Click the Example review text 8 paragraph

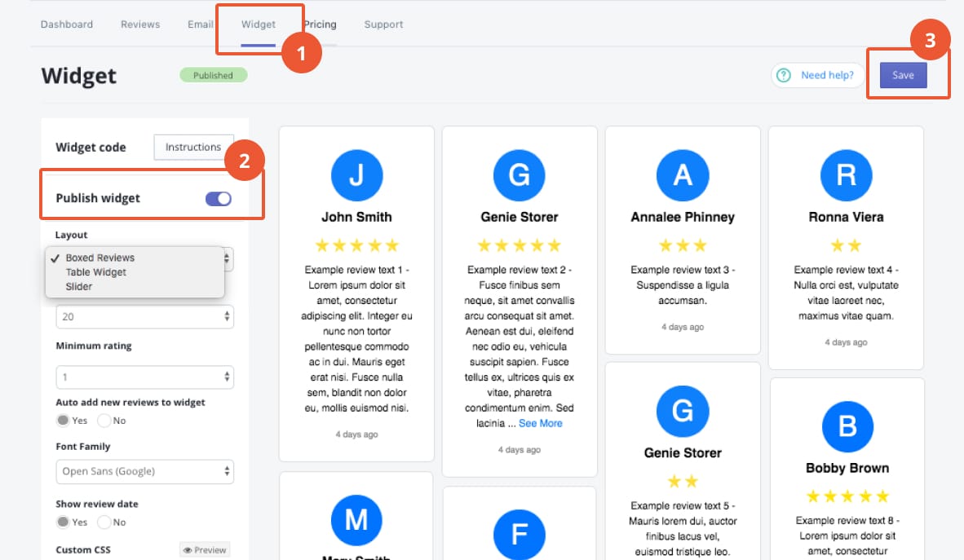pos(847,536)
